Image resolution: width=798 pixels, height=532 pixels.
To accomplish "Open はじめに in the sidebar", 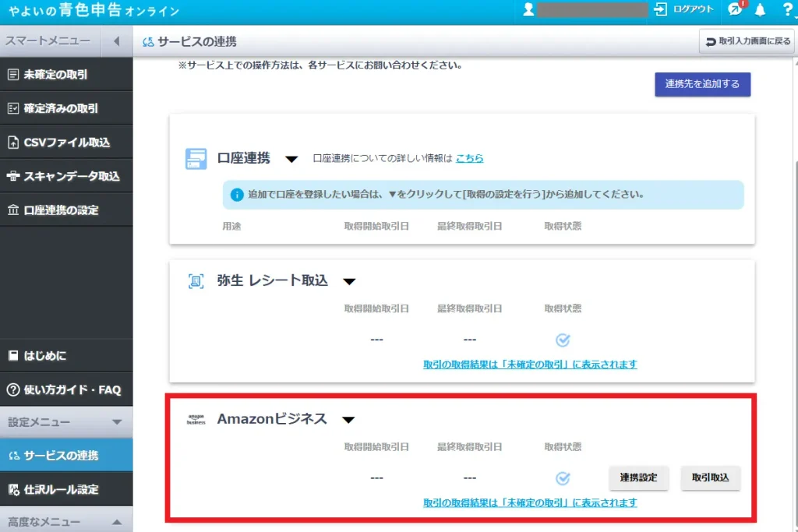I will (x=66, y=355).
